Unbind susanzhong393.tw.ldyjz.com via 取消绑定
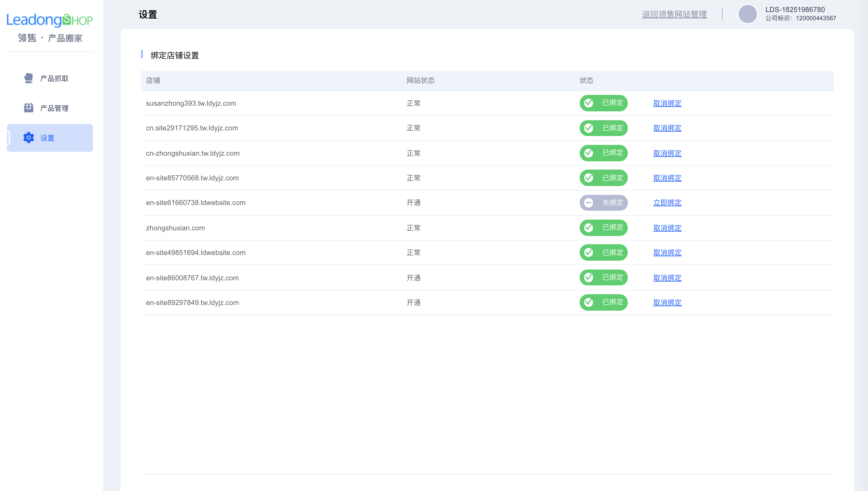The height and width of the screenshot is (491, 868). 667,103
